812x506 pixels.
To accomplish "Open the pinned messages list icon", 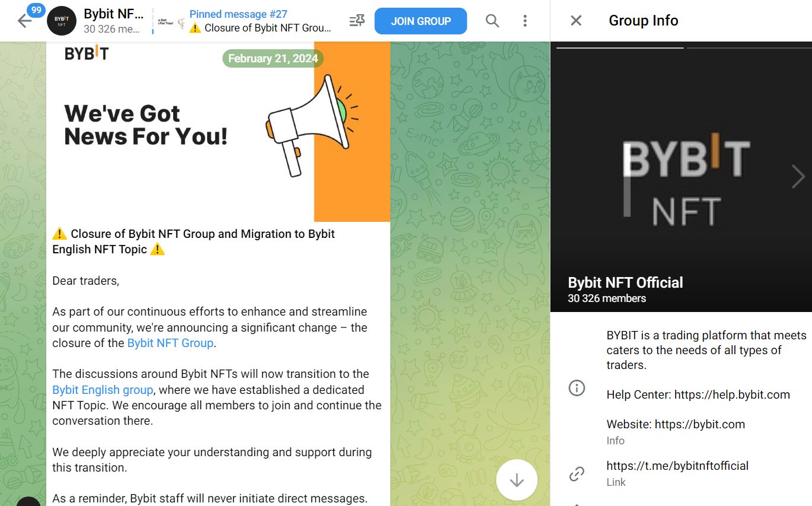I will point(356,21).
